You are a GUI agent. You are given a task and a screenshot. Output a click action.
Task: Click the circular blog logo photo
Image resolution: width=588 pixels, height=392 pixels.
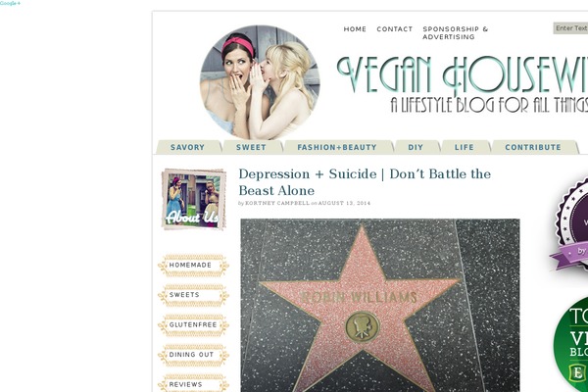coord(260,83)
